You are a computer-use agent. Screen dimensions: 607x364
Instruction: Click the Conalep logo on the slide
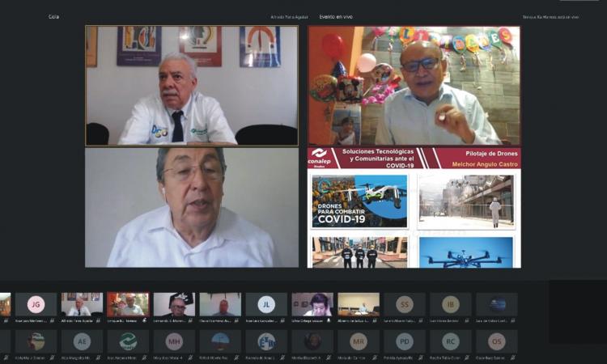click(x=320, y=157)
